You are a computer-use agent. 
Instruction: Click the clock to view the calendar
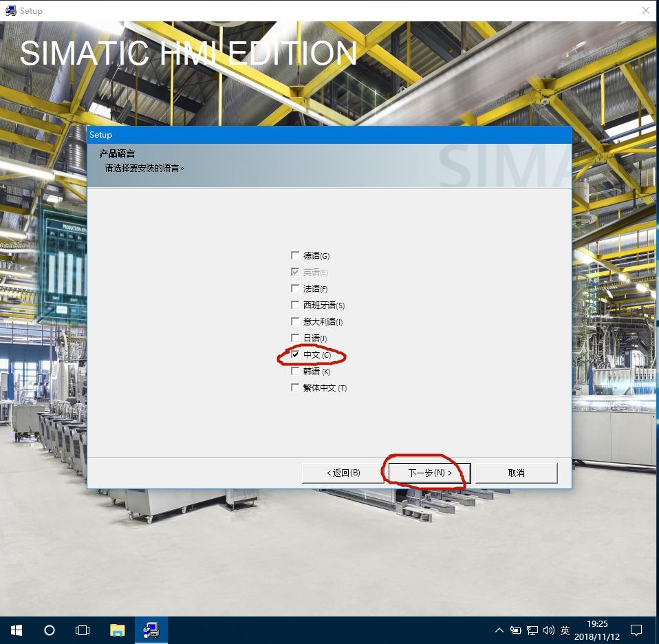(594, 630)
